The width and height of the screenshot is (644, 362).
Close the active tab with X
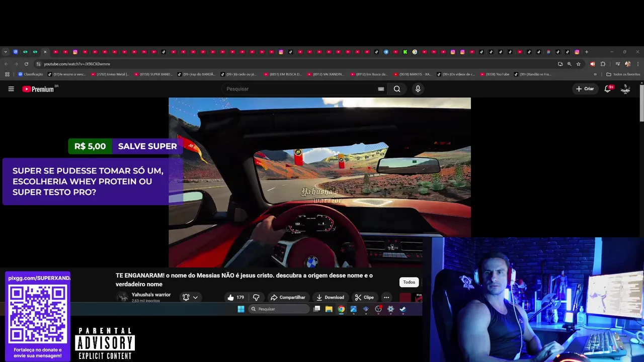click(45, 52)
